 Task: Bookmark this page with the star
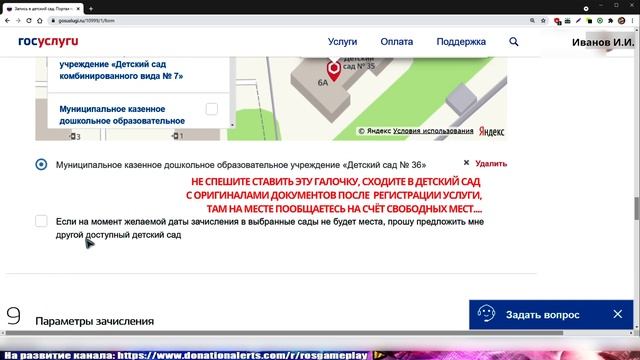tap(543, 20)
